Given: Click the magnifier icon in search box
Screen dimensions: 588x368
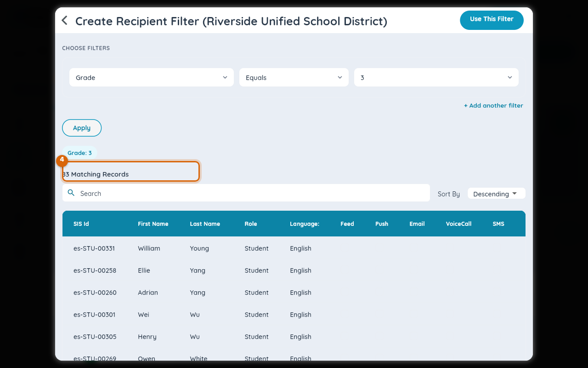Looking at the screenshot, I should (x=71, y=193).
